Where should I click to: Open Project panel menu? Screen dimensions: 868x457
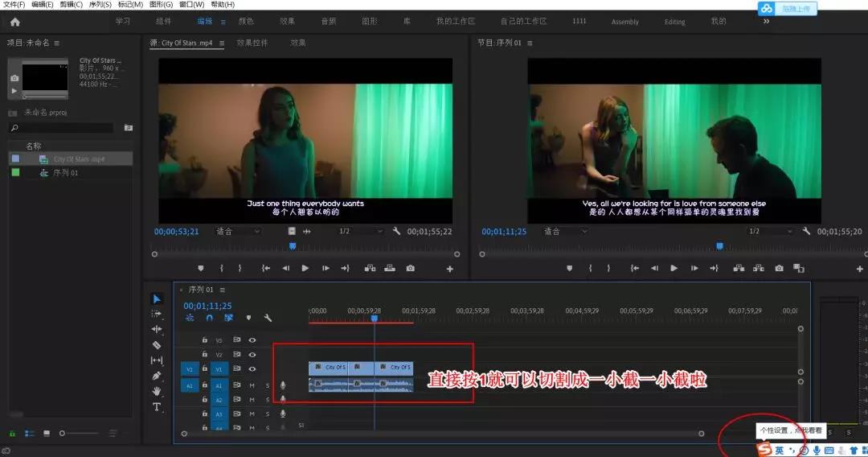57,43
